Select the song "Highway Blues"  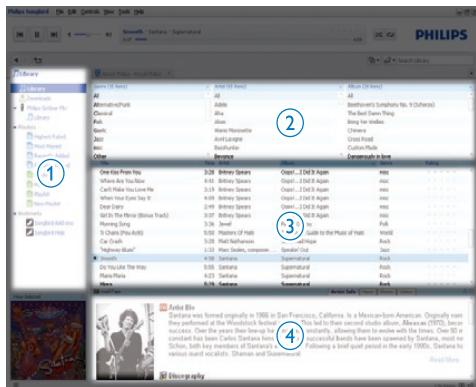117,250
